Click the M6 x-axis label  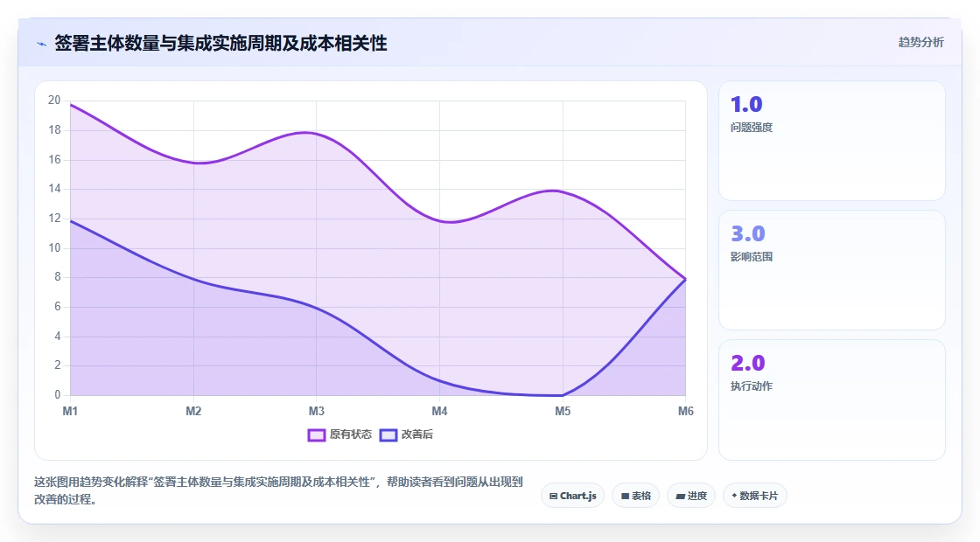point(686,412)
